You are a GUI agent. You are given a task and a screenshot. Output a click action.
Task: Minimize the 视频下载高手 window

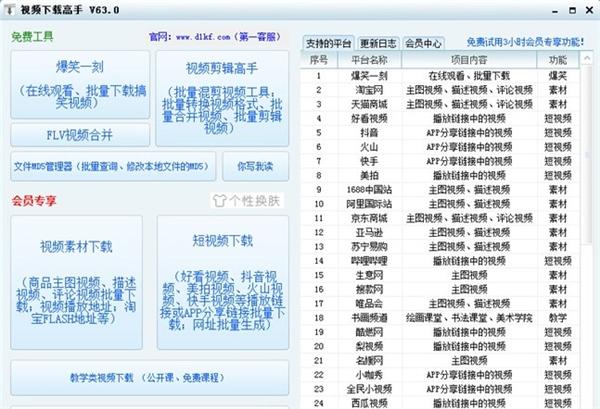click(x=555, y=11)
